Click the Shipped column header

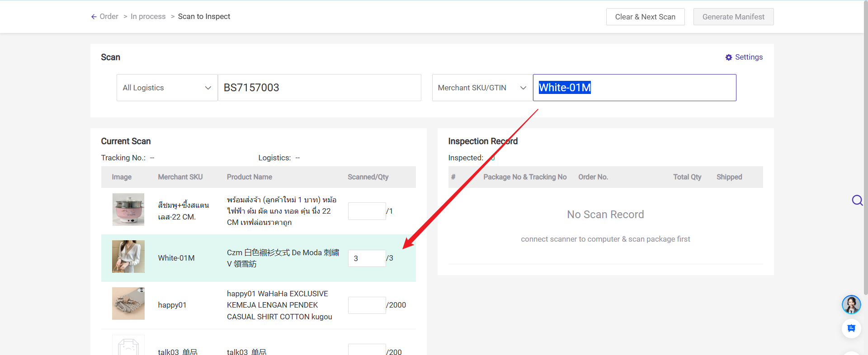click(729, 177)
